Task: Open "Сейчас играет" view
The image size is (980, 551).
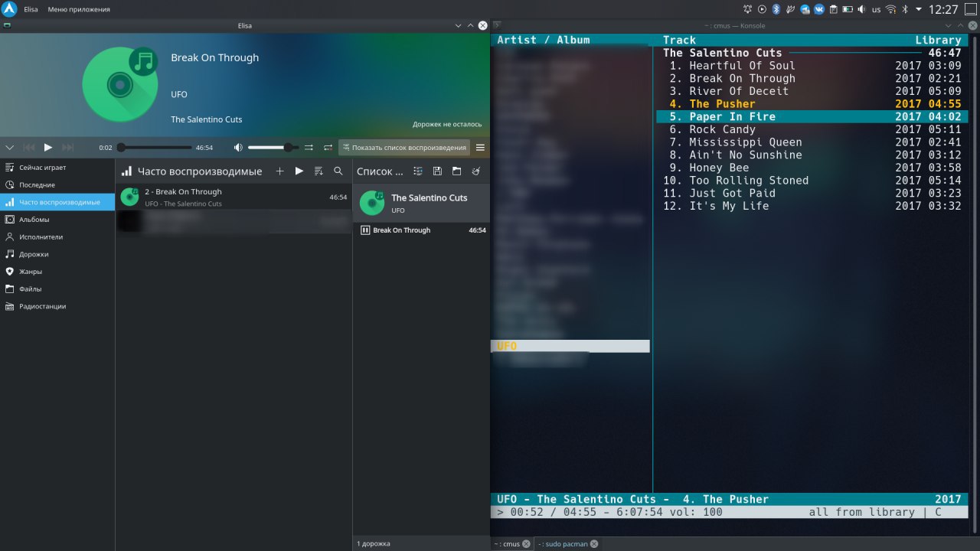Action: [57, 167]
